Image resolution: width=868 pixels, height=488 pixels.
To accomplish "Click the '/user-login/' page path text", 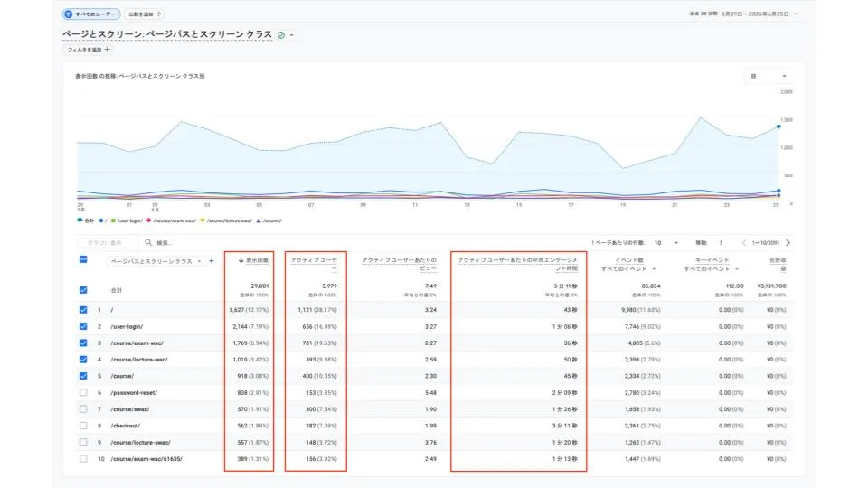I will click(127, 327).
